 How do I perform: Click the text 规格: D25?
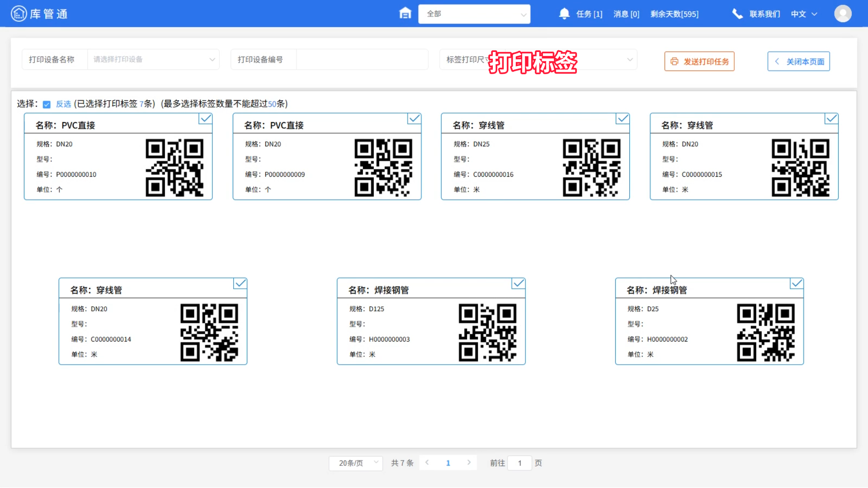[643, 309]
